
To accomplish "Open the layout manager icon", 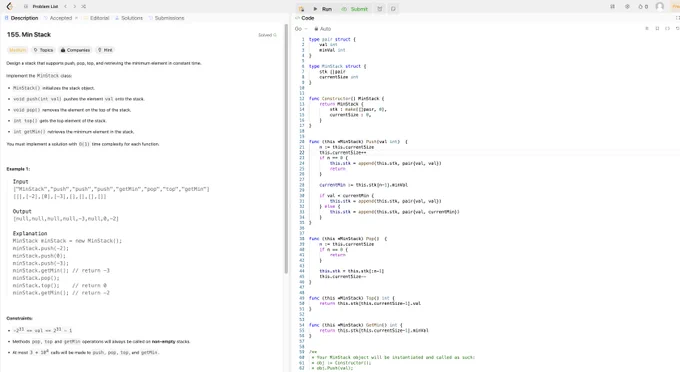I will point(612,7).
